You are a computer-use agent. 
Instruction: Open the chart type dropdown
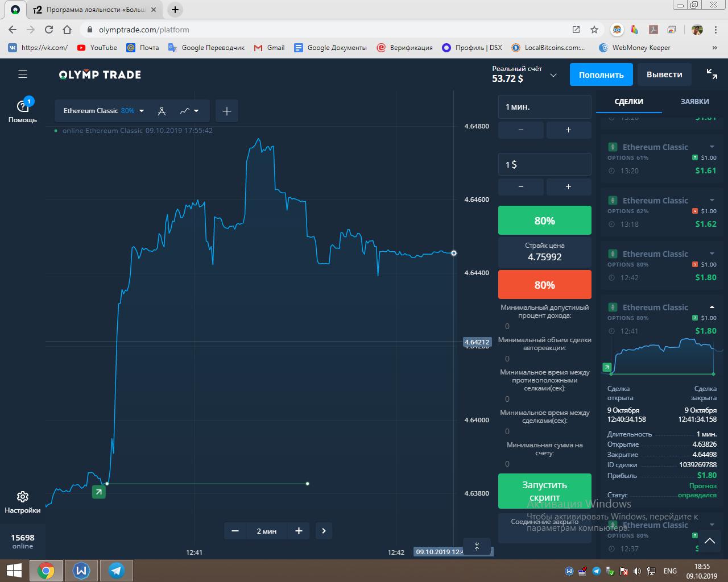click(189, 111)
